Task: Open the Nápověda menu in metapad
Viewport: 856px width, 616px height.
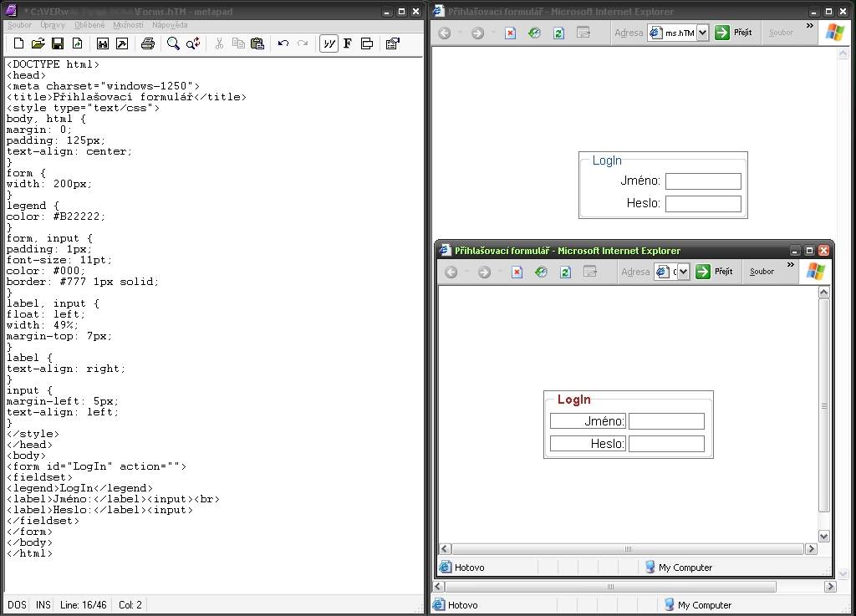Action: tap(170, 25)
